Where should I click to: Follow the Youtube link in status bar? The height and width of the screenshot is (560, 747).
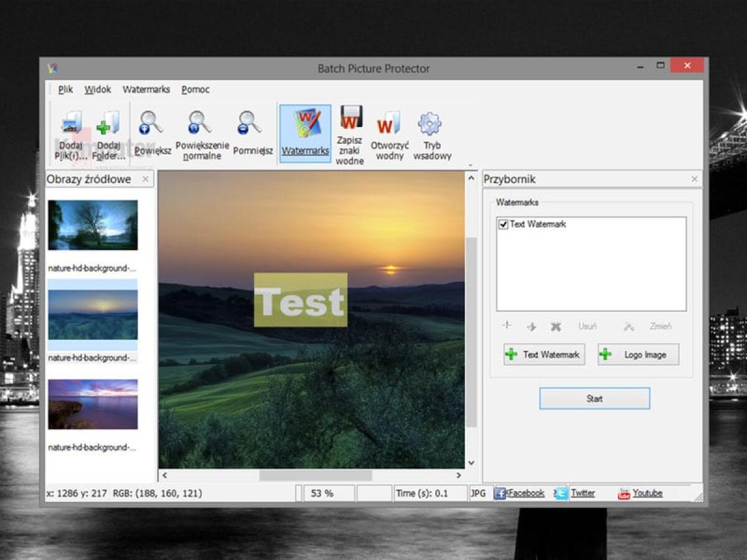(x=647, y=492)
